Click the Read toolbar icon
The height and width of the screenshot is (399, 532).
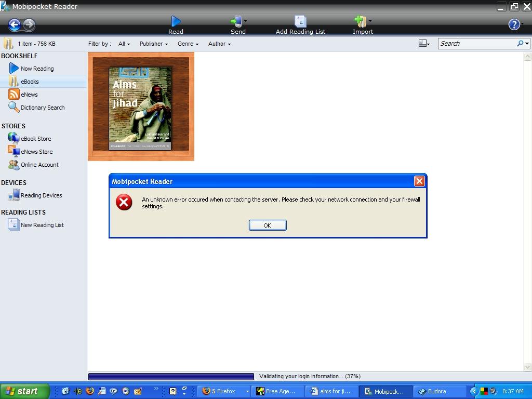pyautogui.click(x=176, y=21)
